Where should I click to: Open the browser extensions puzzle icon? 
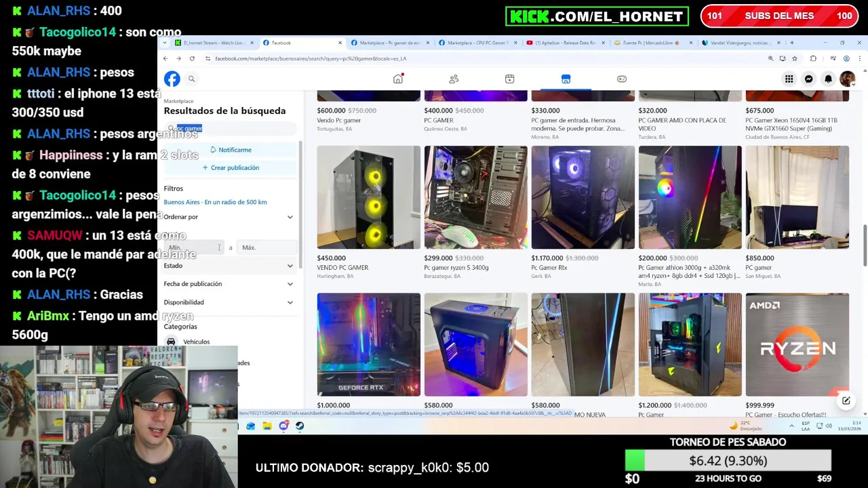(x=813, y=59)
